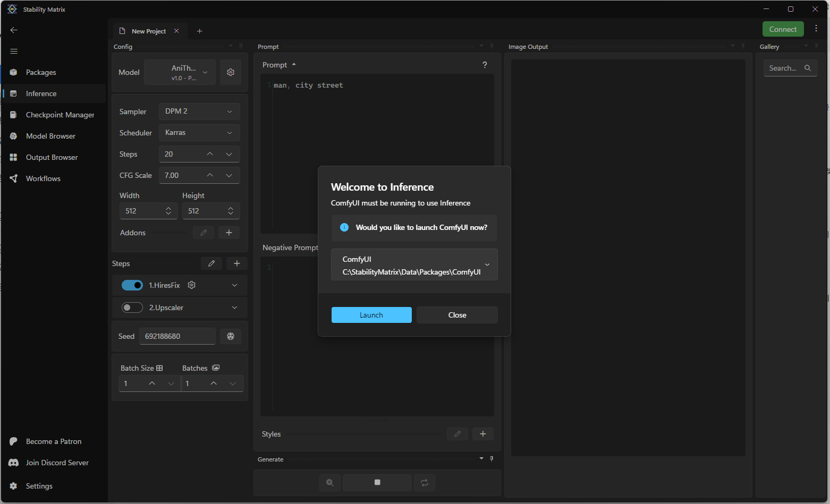
Task: Open Workflows page
Action: coord(53,178)
